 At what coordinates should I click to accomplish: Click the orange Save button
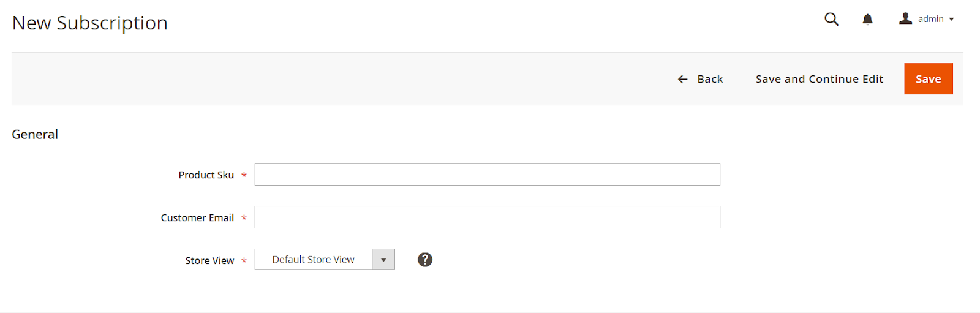[x=928, y=79]
